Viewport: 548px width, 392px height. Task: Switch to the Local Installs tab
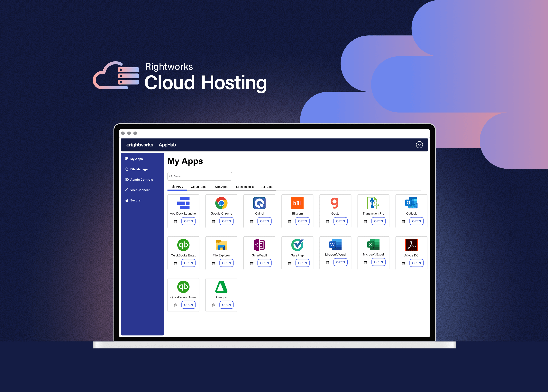tap(245, 187)
